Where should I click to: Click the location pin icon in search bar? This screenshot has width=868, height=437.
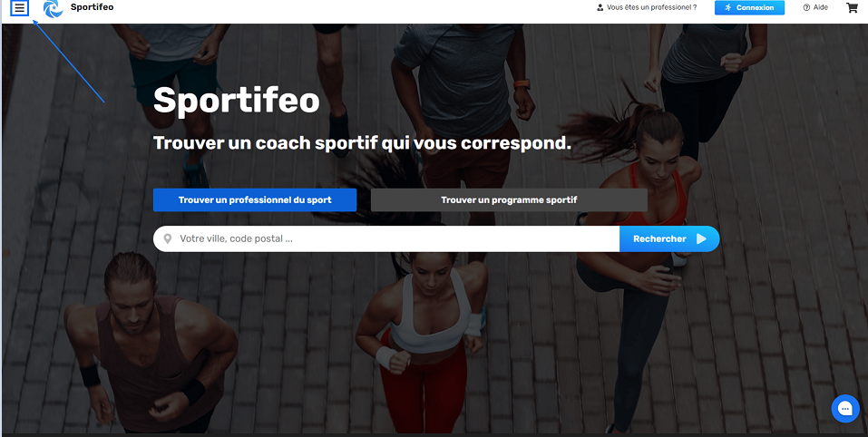[169, 239]
